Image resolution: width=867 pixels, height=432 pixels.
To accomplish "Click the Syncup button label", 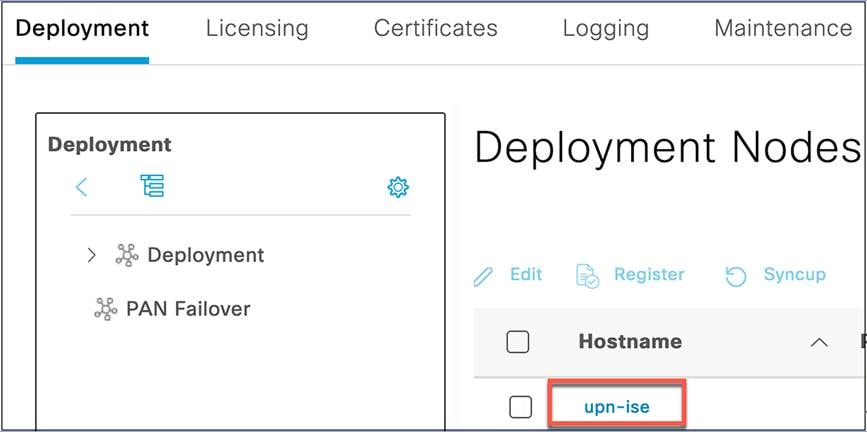I will pos(795,275).
